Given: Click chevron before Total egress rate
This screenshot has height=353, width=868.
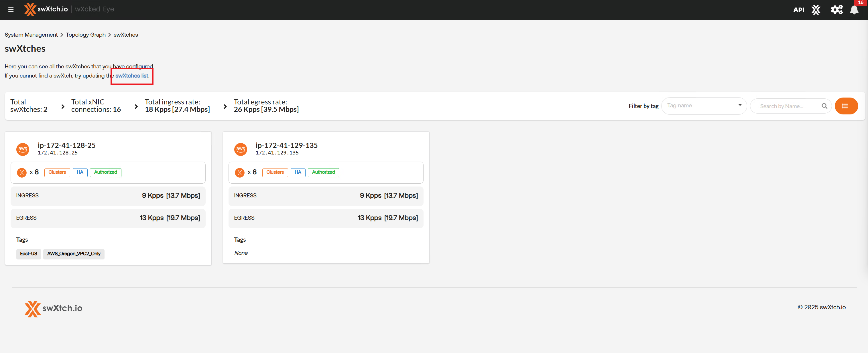Looking at the screenshot, I should click(x=225, y=106).
